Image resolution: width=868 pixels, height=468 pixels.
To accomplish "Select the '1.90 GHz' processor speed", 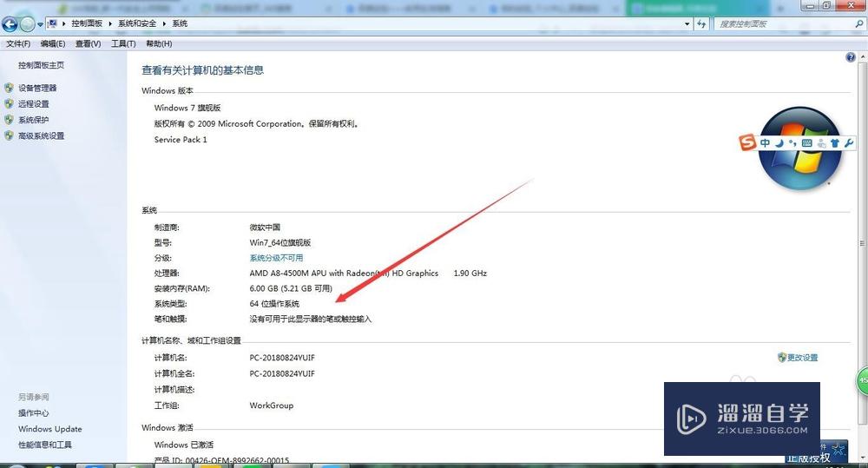I will pos(470,273).
